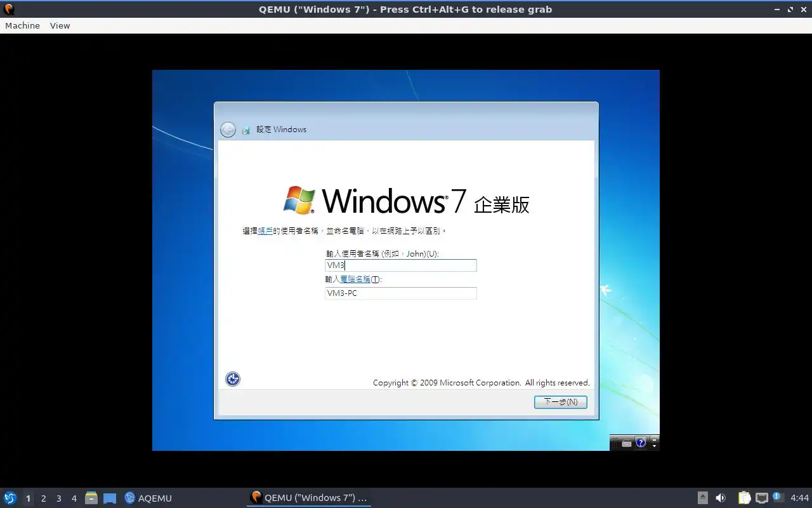
Task: Click the 電腦名稱 computer name link
Action: point(355,279)
